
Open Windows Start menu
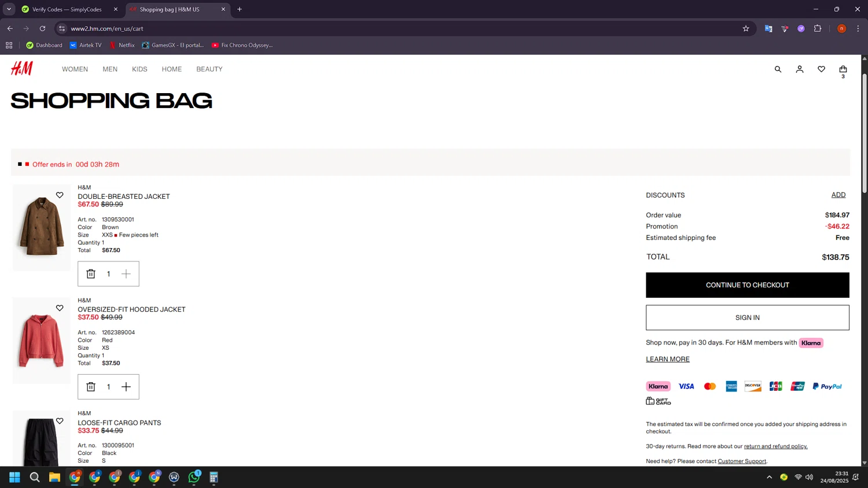point(14,477)
